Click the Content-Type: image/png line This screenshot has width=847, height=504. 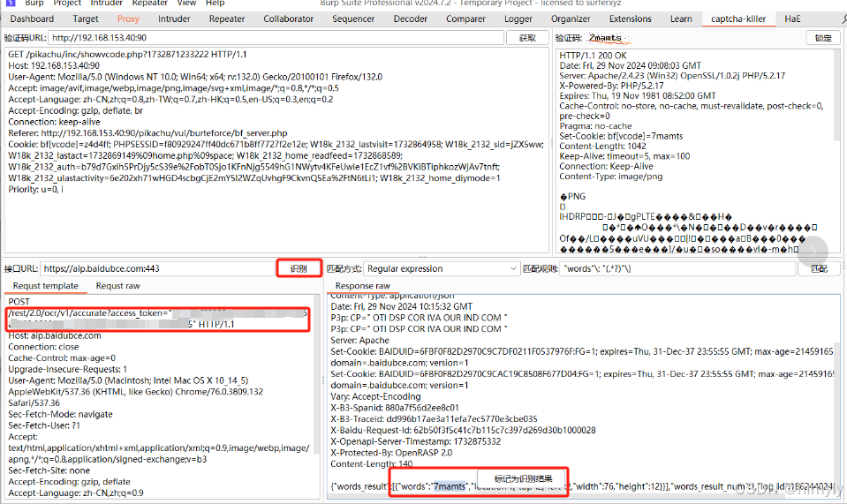(x=610, y=177)
